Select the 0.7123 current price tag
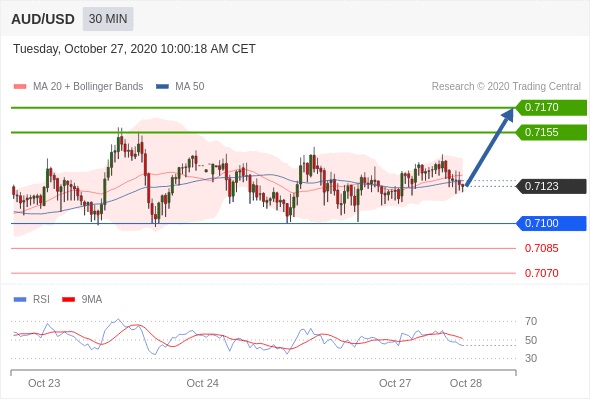This screenshot has height=400, width=590. coord(551,186)
